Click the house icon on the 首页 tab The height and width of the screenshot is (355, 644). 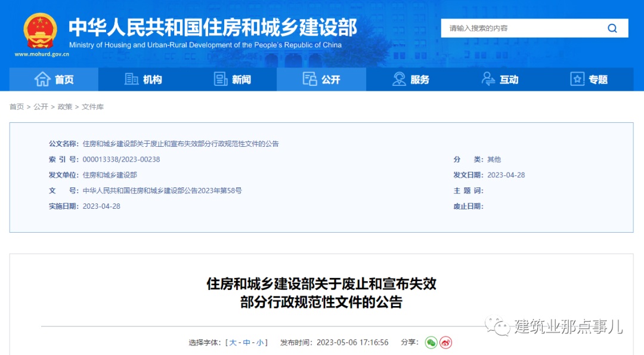coord(42,79)
